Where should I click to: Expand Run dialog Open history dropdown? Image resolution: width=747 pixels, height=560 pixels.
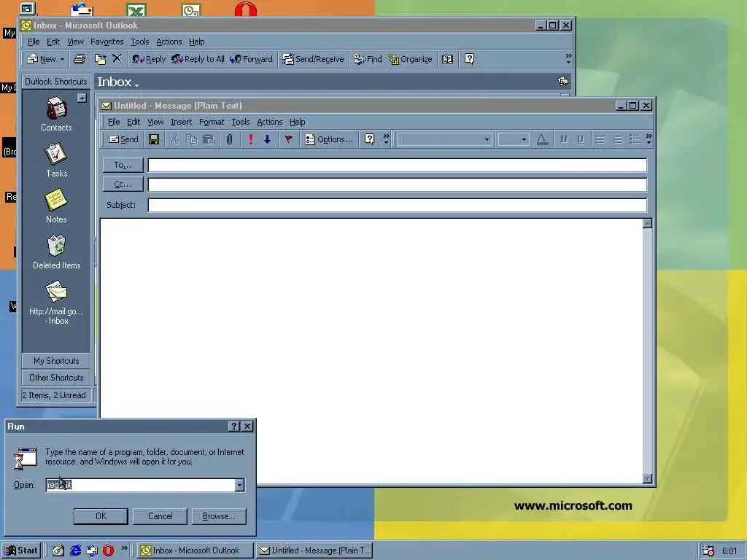[239, 485]
